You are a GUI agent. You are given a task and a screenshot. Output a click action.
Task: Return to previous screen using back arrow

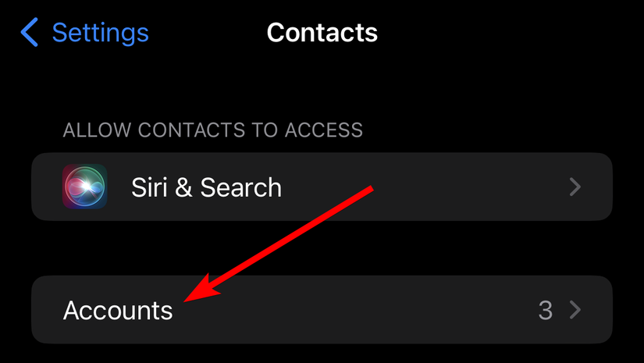(x=30, y=32)
